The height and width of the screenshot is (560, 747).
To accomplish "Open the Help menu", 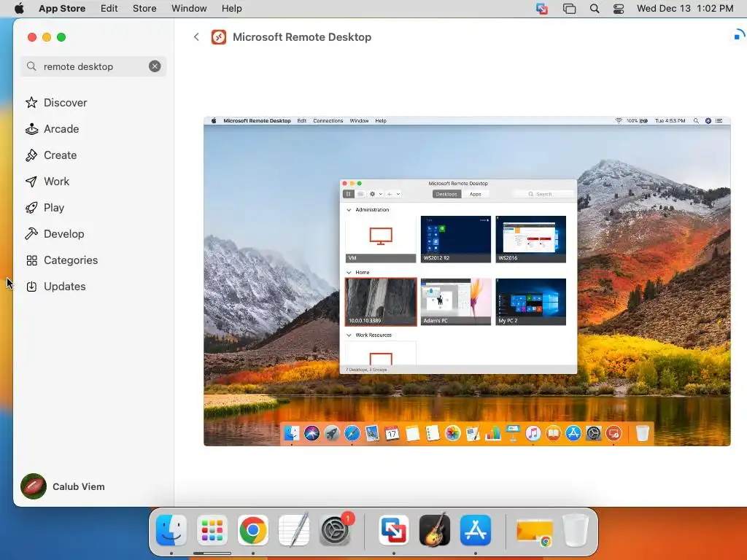I will coord(231,8).
